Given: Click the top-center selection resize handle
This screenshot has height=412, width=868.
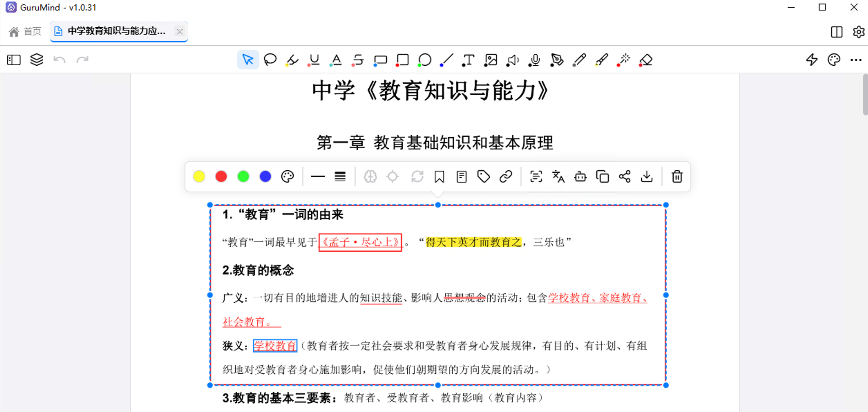Looking at the screenshot, I should (438, 205).
